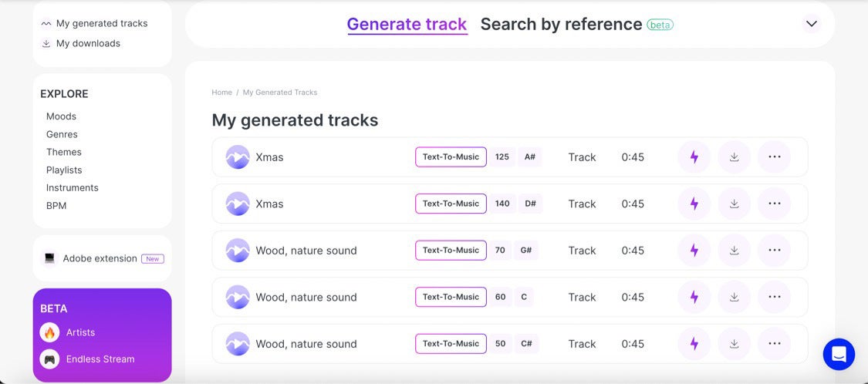Play the 60 BPM Wood, nature sound track
This screenshot has height=384, width=868.
[238, 298]
